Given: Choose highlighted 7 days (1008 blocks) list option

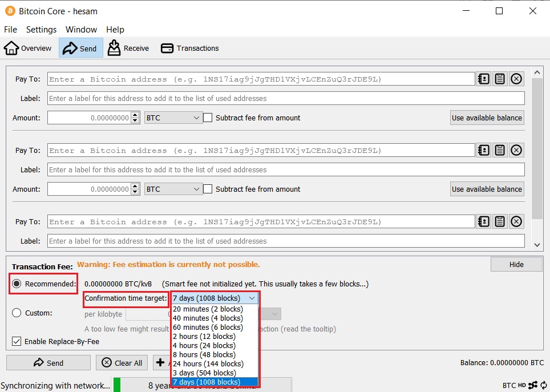Looking at the screenshot, I should click(x=215, y=382).
